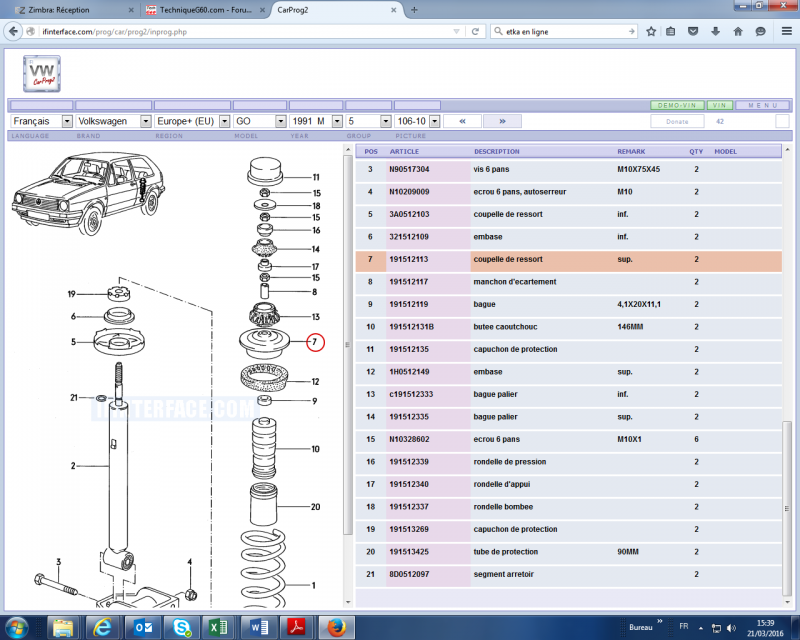
Task: Open the Volkswagen brand dropdown
Action: point(113,121)
